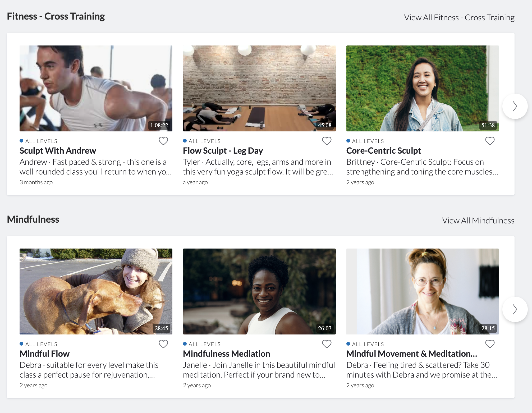Show next Fitness - Cross Training classes
This screenshot has width=532, height=413.
[515, 106]
